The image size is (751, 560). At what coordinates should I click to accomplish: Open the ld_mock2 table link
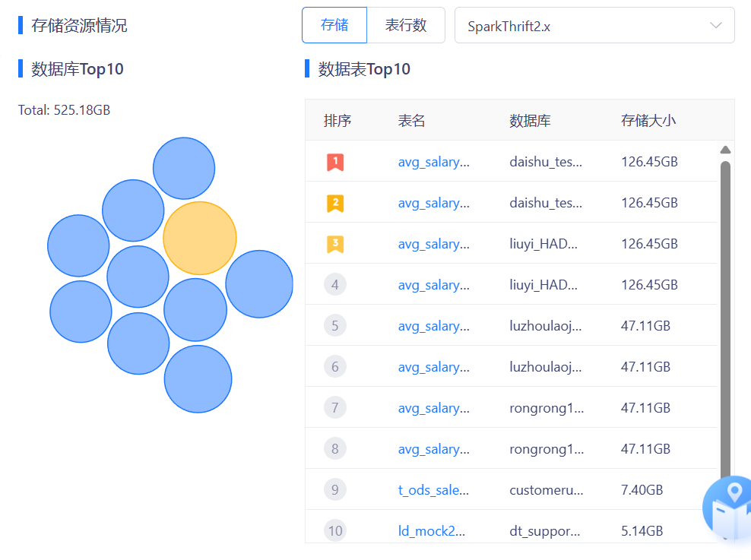[x=431, y=531]
